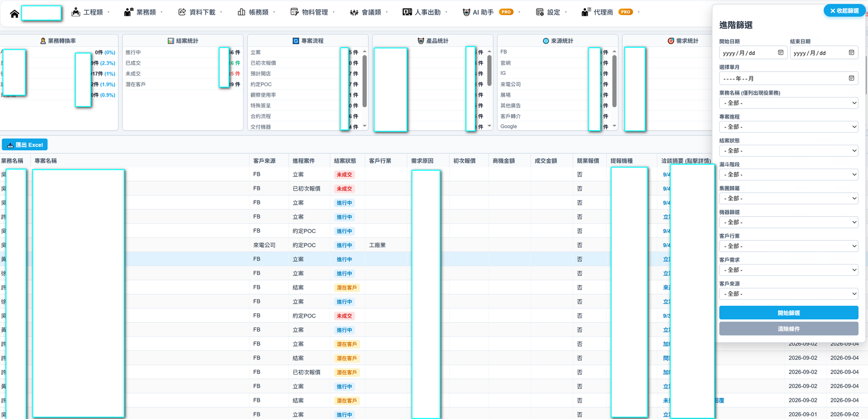Image resolution: width=868 pixels, height=419 pixels.
Task: Expand the 客戶行業 filter dropdown
Action: (789, 246)
